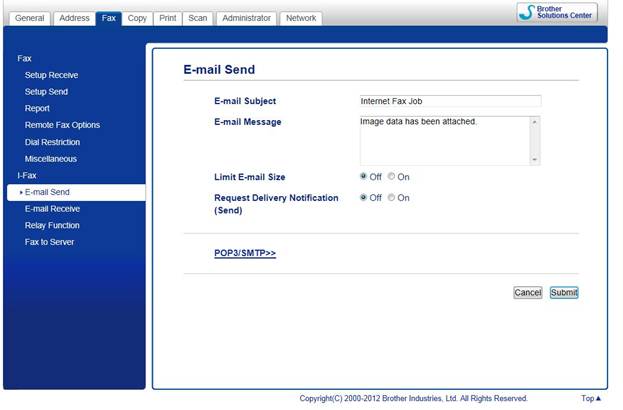Go to the Administrator tab
This screenshot has width=623, height=410.
[x=245, y=18]
